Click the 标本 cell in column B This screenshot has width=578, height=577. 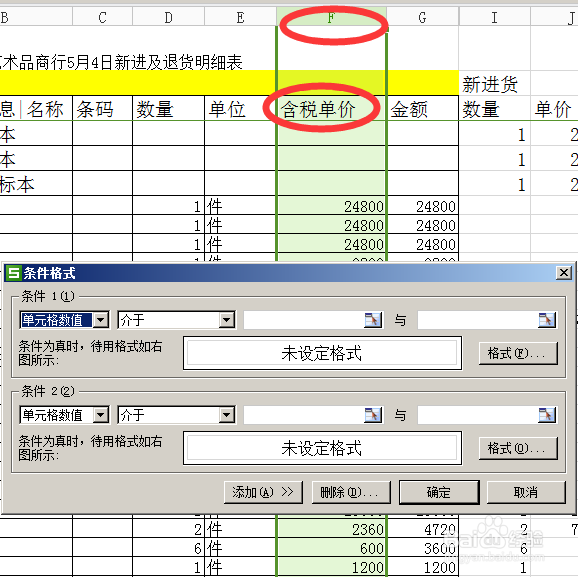click(36, 184)
